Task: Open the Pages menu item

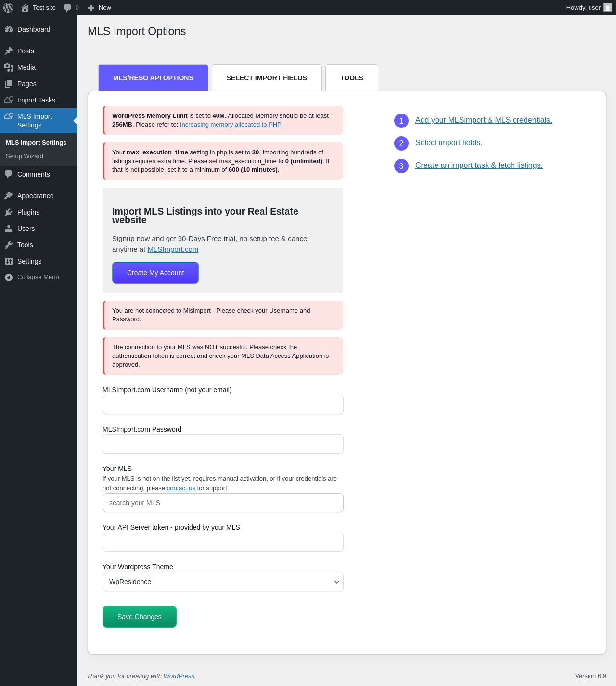Action: pyautogui.click(x=38, y=84)
